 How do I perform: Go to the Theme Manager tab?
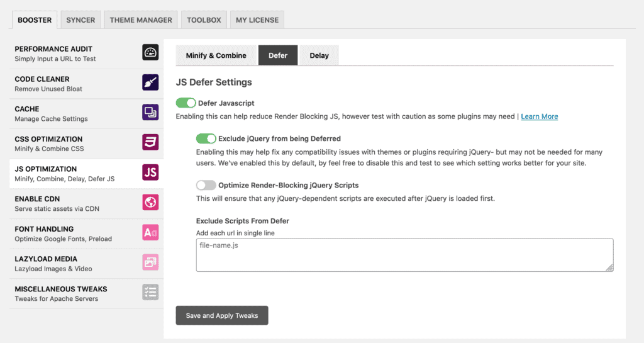point(141,20)
